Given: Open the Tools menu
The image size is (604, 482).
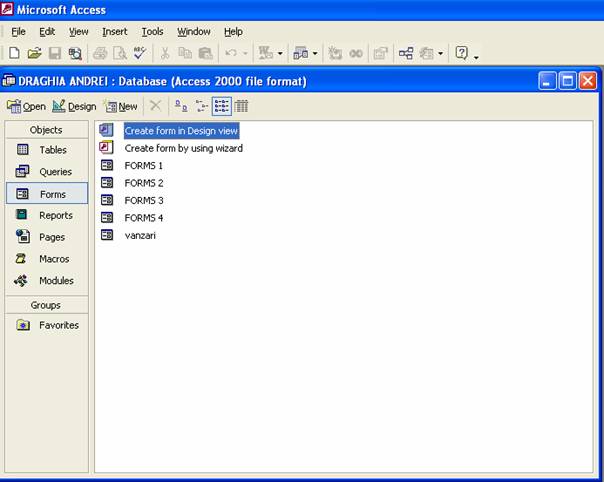Looking at the screenshot, I should tap(152, 32).
